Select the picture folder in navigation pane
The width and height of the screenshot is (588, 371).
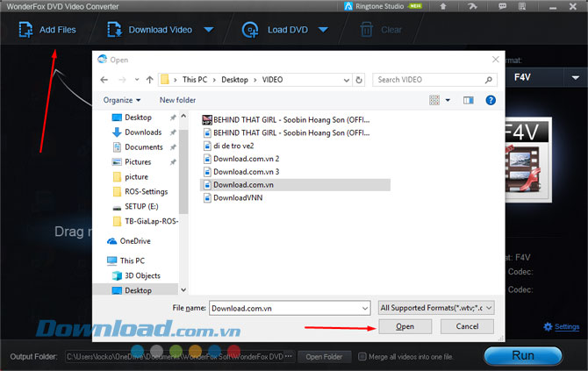click(x=130, y=177)
